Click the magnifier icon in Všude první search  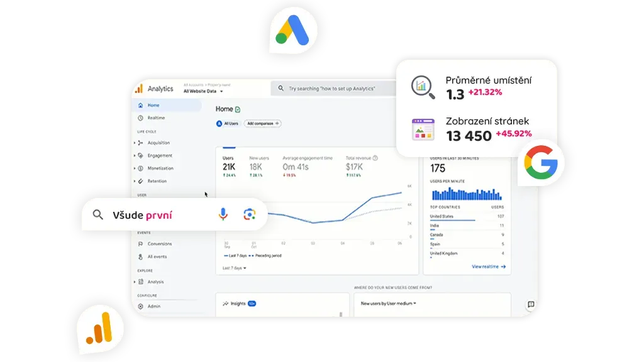tap(97, 215)
